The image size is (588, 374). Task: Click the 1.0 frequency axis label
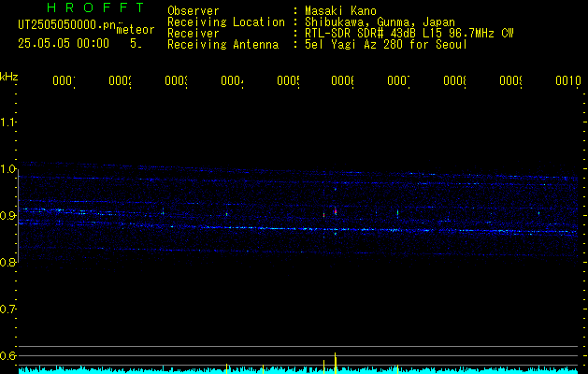click(8, 169)
